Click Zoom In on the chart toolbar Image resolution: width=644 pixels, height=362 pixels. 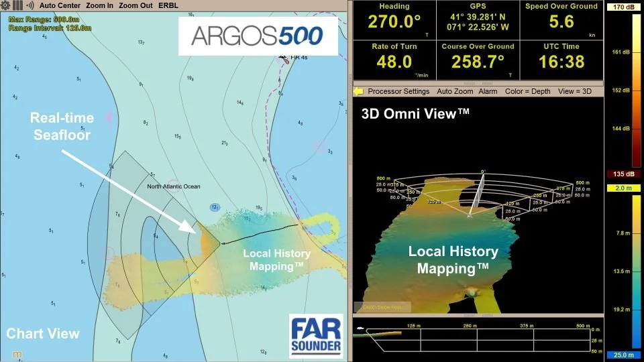99,5
